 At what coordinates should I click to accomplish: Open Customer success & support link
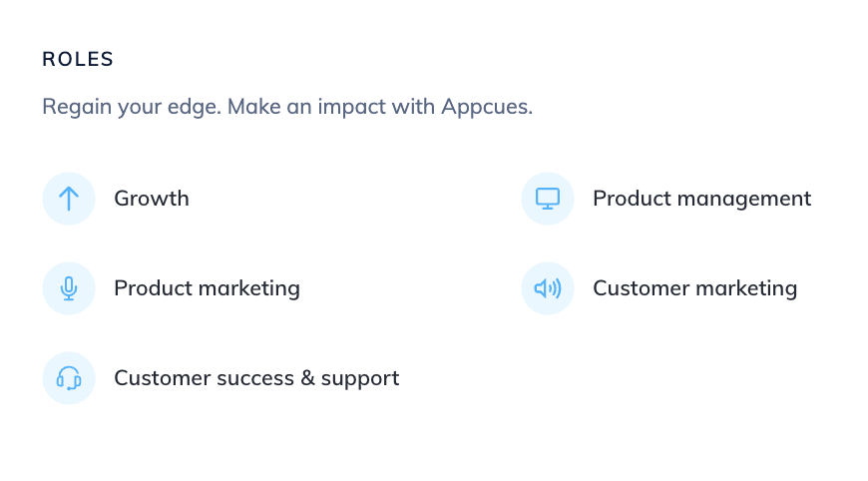(x=256, y=378)
